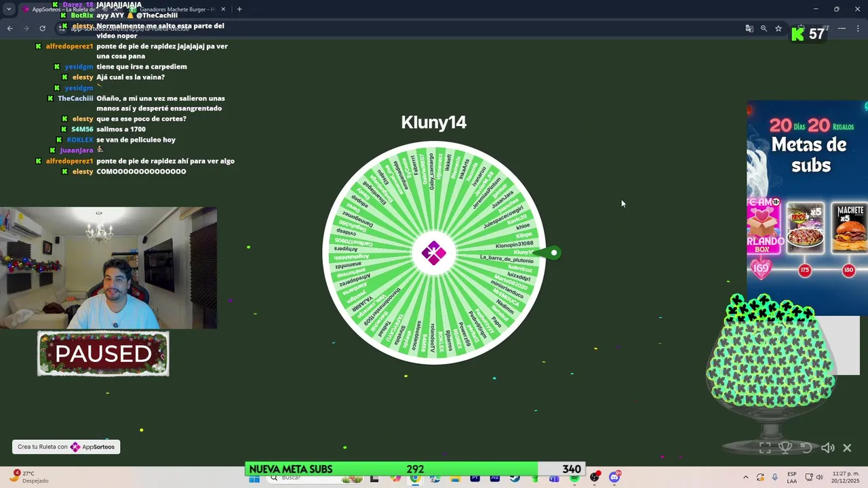
Task: Click the 175 sub goal marker
Action: click(x=805, y=270)
